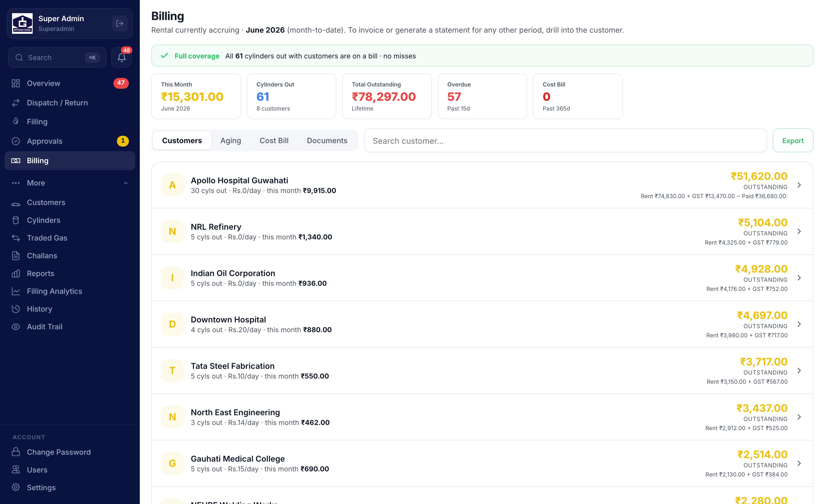The image size is (825, 504).
Task: Click the Gauhati Medical College 'G' avatar
Action: (172, 464)
